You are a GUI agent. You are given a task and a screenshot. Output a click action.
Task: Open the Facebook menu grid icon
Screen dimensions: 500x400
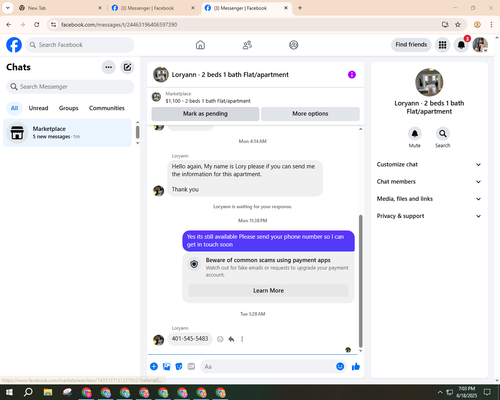coord(442,45)
